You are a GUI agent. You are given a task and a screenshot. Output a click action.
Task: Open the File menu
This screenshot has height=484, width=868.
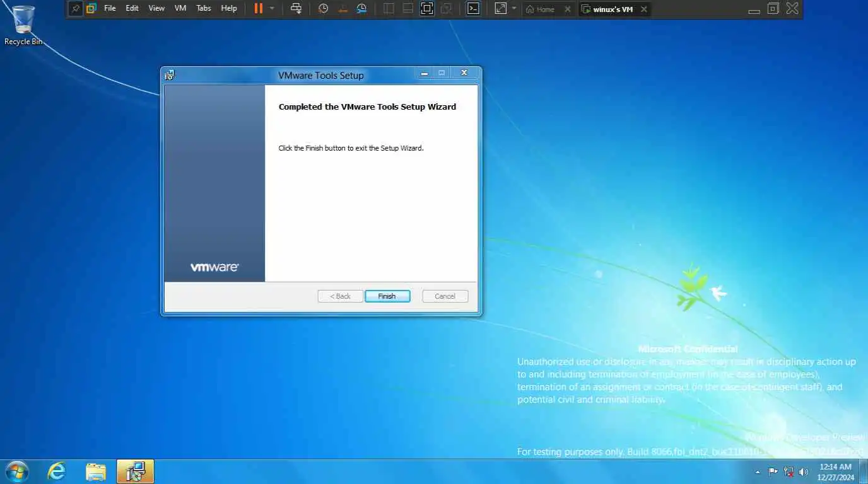110,9
